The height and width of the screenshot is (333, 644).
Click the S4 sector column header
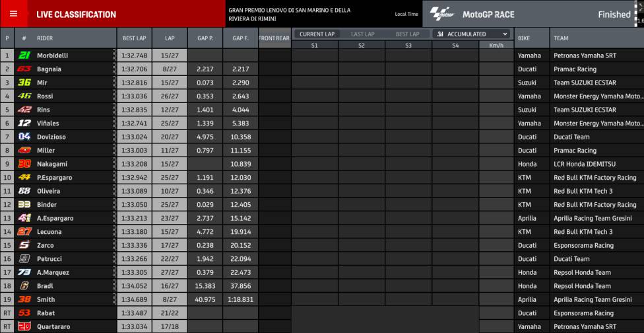pyautogui.click(x=455, y=45)
